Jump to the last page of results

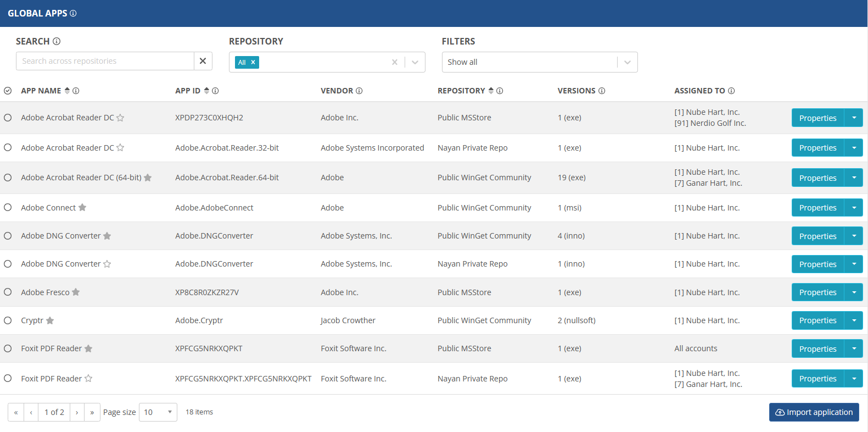[92, 412]
